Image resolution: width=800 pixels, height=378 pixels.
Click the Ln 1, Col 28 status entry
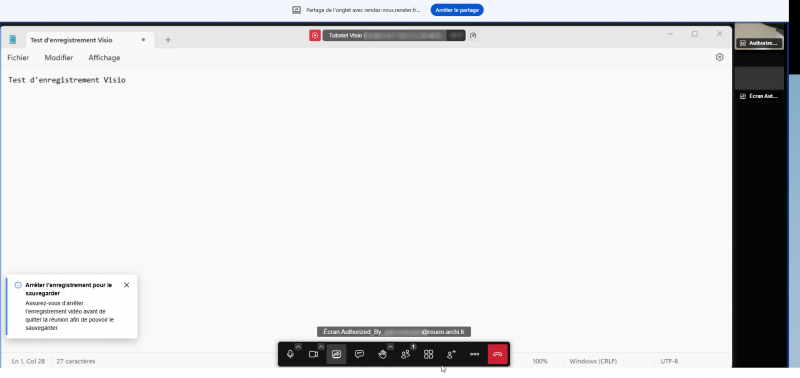28,361
